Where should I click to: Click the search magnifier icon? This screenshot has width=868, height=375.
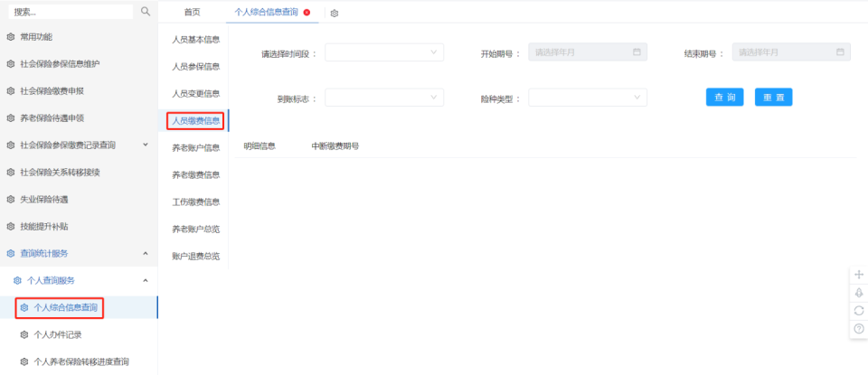146,11
